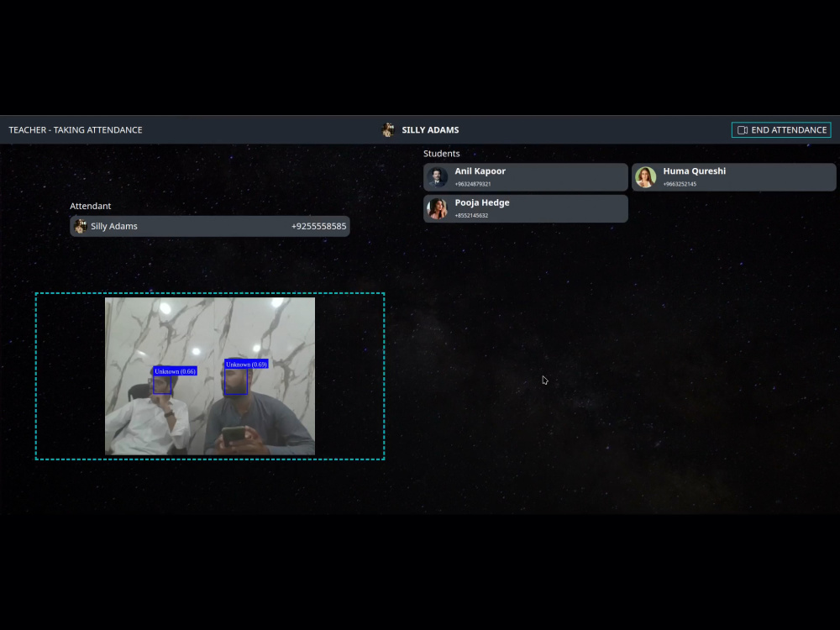The width and height of the screenshot is (840, 630).
Task: Select Huma Qureshi phone number +9663252145
Action: [x=680, y=184]
